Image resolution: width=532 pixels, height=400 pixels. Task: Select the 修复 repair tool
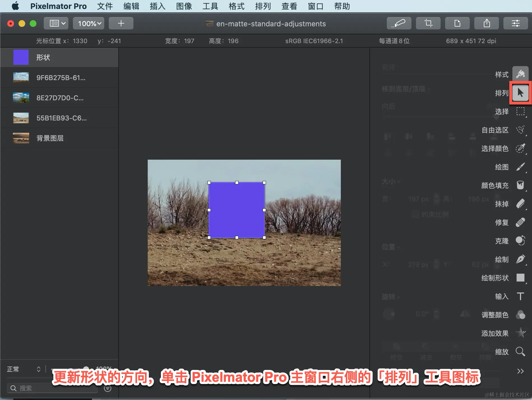520,222
